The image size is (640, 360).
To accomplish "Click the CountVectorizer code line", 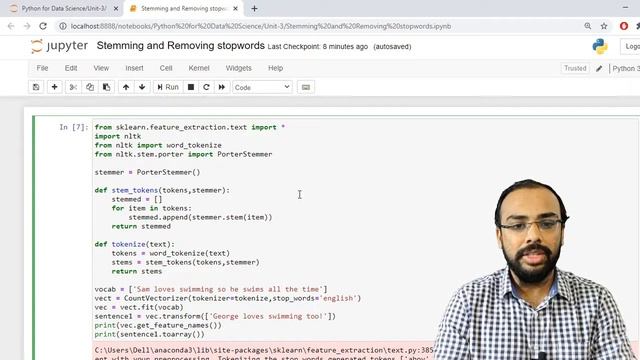I will click(x=228, y=298).
